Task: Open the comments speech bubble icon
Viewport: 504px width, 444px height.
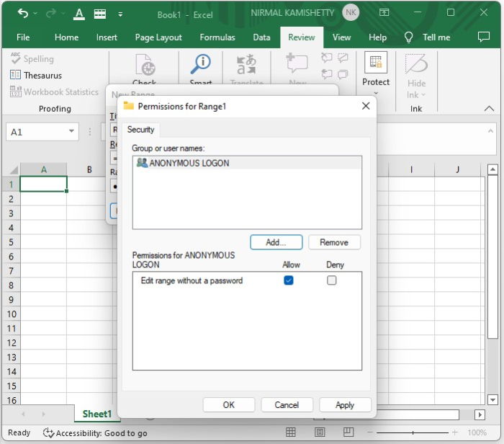Action: [x=484, y=37]
